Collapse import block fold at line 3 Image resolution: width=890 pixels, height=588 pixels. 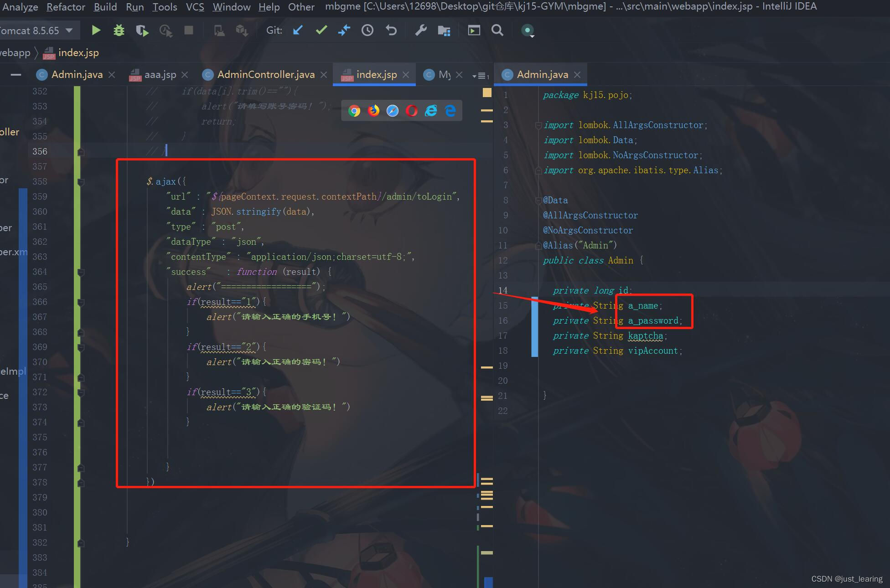coord(538,125)
